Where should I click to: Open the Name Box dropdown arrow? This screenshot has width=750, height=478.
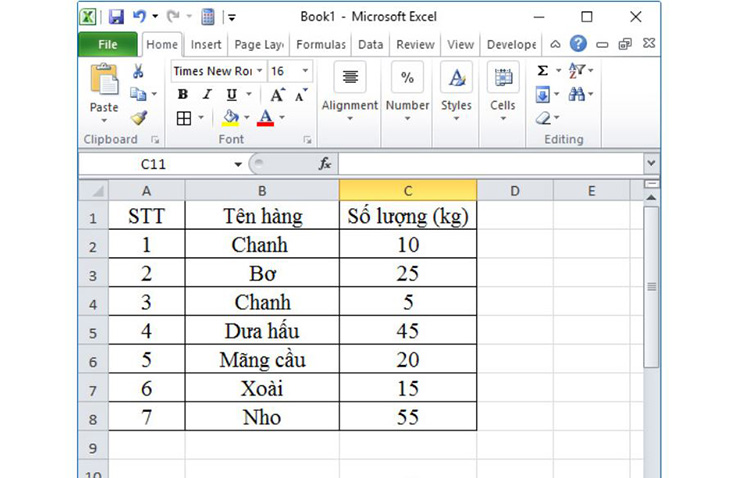click(238, 164)
